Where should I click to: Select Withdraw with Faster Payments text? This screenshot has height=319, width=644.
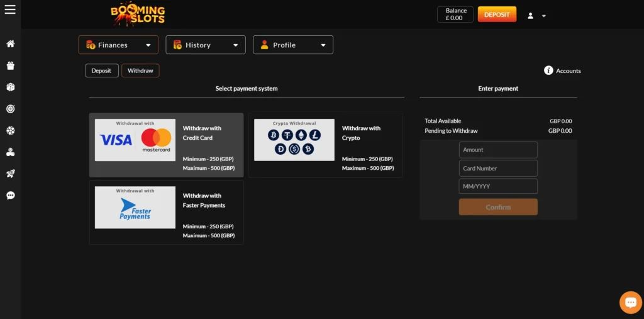[204, 201]
